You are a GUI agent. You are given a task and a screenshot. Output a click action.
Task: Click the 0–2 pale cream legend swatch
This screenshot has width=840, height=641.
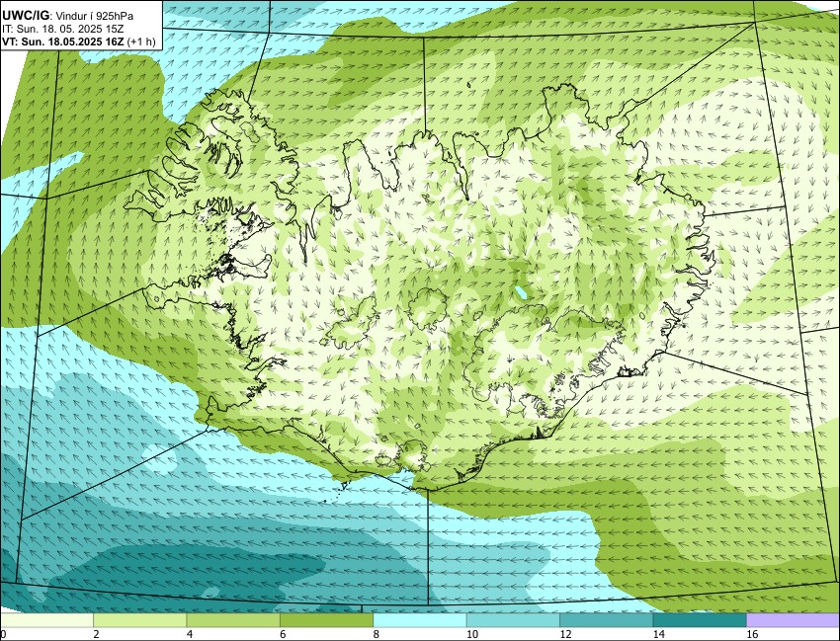[x=46, y=620]
